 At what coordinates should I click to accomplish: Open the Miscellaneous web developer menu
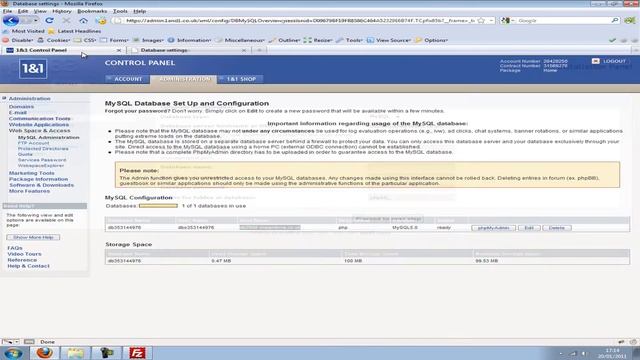pos(240,40)
